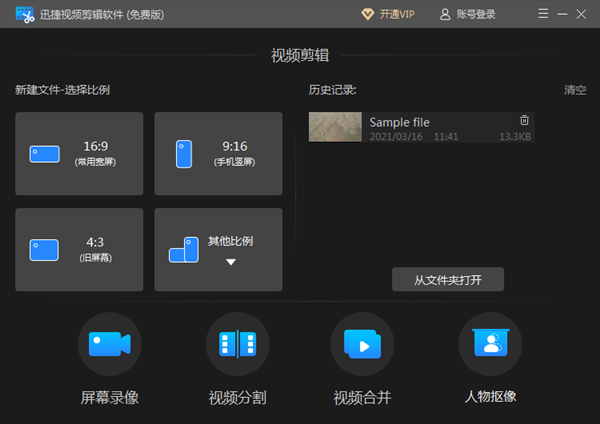Screen dimensions: 600x424
Task: Click the scissors app logo in title bar
Action: coord(25,15)
